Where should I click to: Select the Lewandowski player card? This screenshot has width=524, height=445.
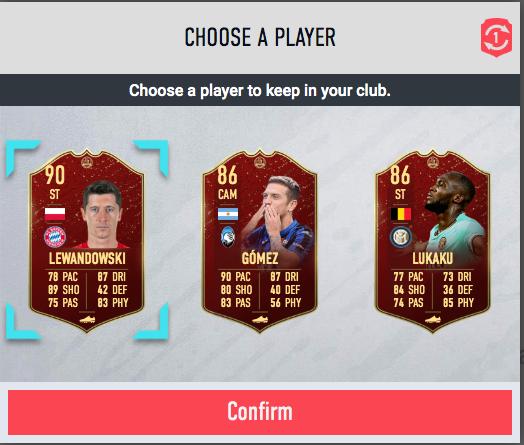coord(87,241)
